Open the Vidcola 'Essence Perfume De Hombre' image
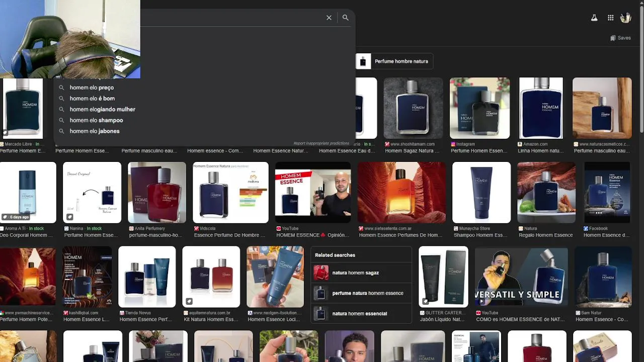The height and width of the screenshot is (362, 644). tap(230, 193)
